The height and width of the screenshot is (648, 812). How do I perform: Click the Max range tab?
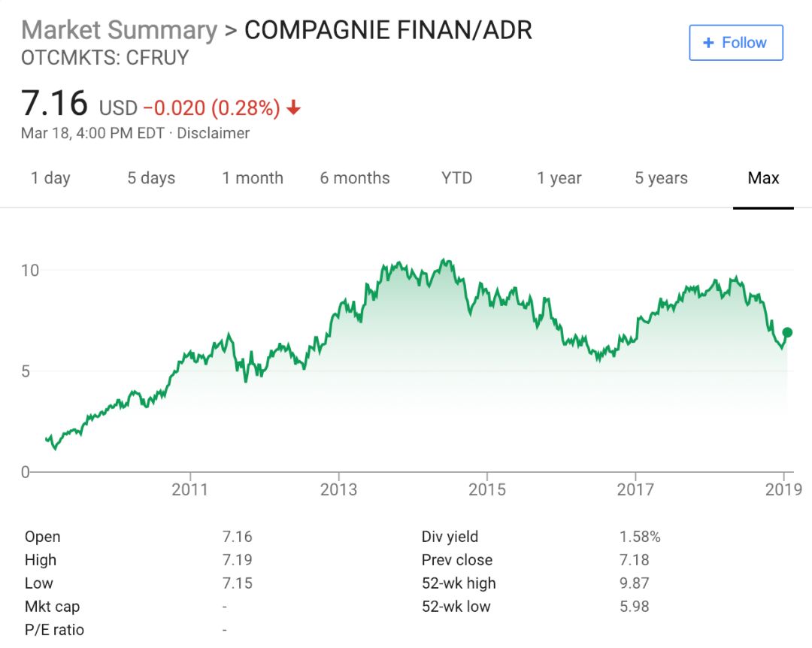point(763,178)
